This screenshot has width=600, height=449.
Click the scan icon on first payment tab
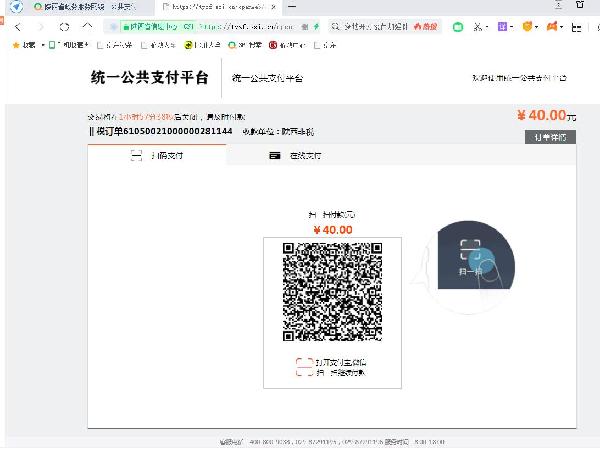(136, 155)
